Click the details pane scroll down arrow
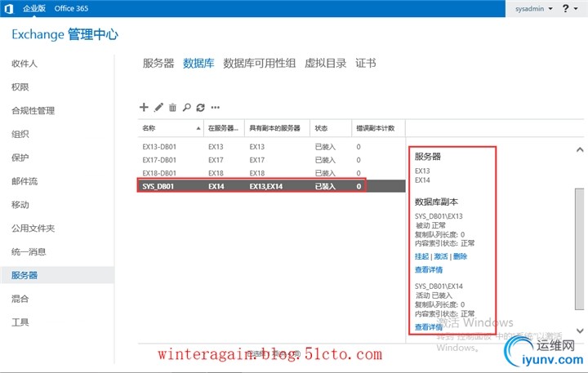 [580, 331]
